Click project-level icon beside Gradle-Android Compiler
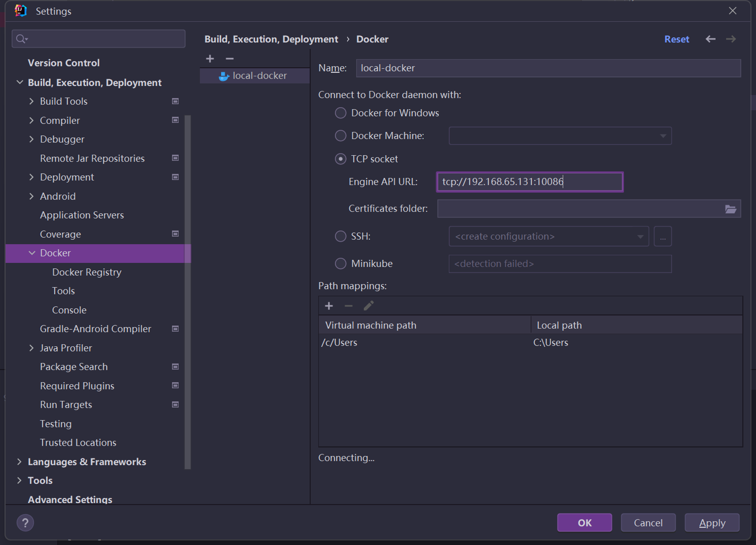This screenshot has height=545, width=756. click(x=175, y=329)
